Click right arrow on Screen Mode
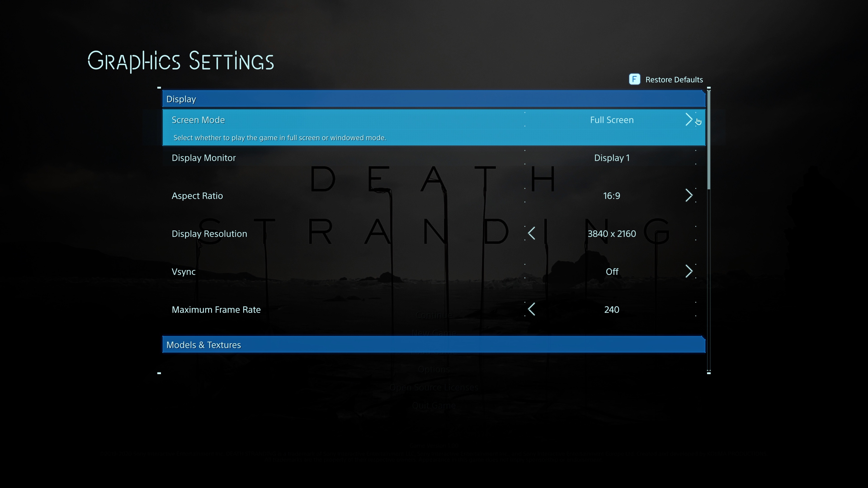868x488 pixels. 688,120
